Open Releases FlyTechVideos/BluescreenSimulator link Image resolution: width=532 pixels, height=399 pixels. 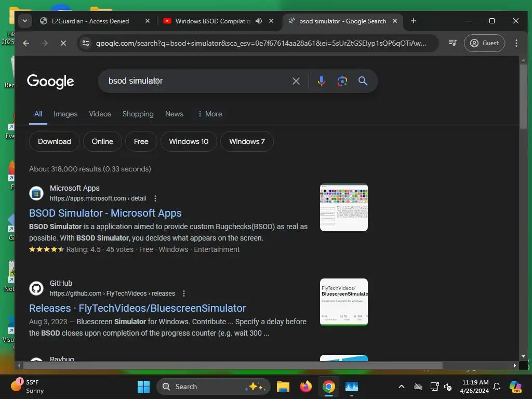pyautogui.click(x=137, y=308)
